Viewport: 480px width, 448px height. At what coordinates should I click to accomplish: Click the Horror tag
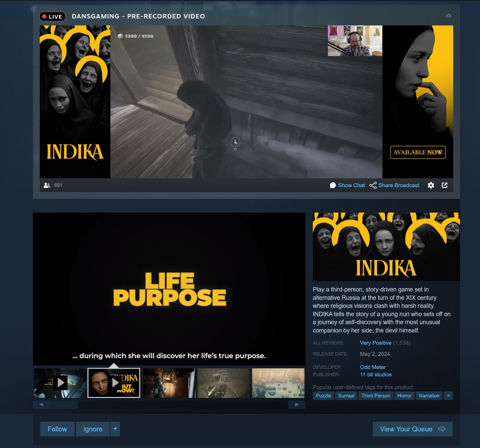tap(404, 396)
